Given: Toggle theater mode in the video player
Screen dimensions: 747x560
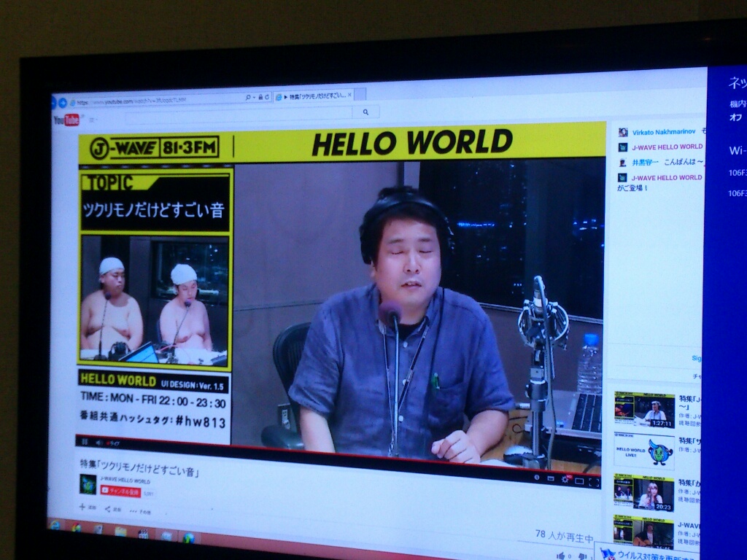Looking at the screenshot, I should (x=579, y=481).
